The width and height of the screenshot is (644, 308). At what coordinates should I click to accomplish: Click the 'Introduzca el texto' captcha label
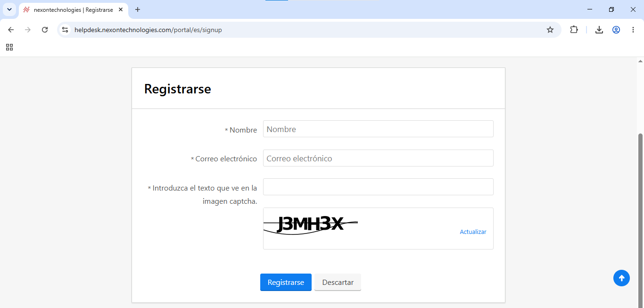pos(202,194)
